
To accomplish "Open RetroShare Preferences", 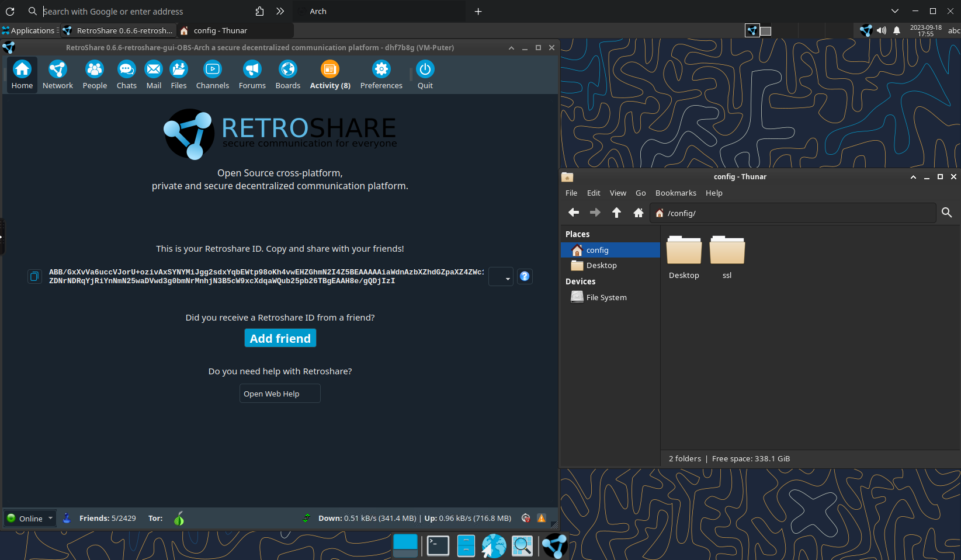I will click(x=381, y=75).
